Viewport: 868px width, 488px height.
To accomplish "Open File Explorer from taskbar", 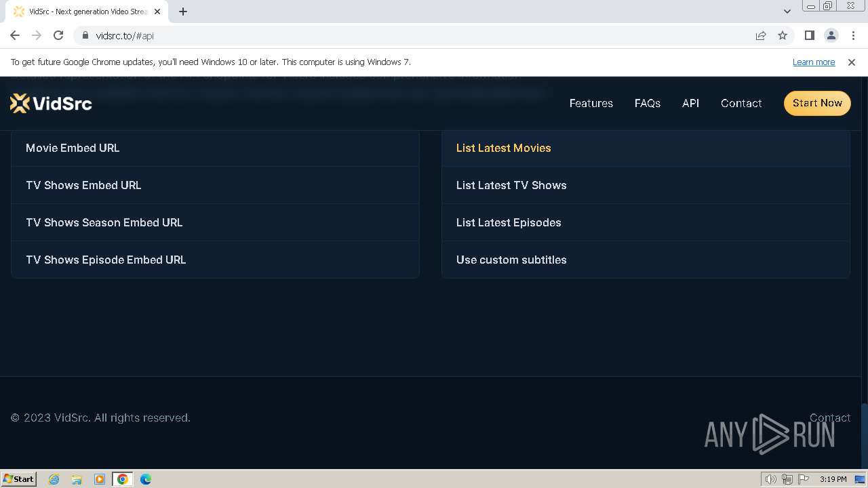I will click(77, 479).
